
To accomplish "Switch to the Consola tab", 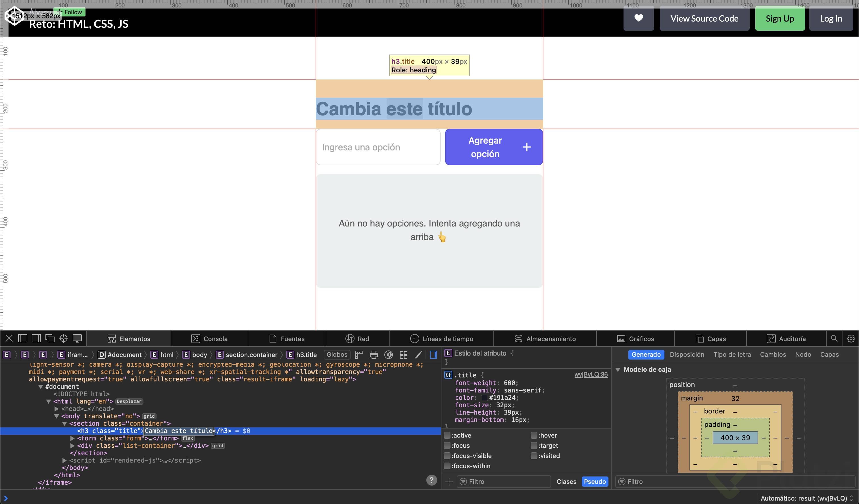I will (x=209, y=339).
